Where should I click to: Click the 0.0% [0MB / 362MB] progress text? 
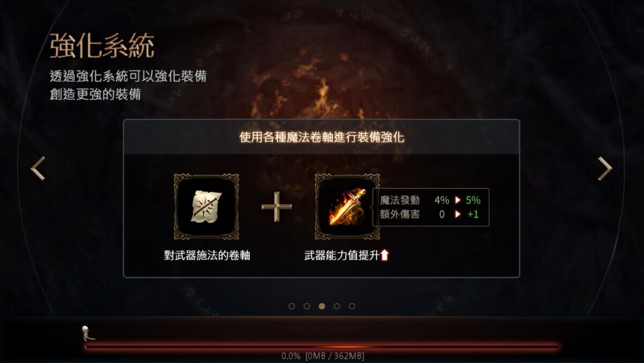323,356
